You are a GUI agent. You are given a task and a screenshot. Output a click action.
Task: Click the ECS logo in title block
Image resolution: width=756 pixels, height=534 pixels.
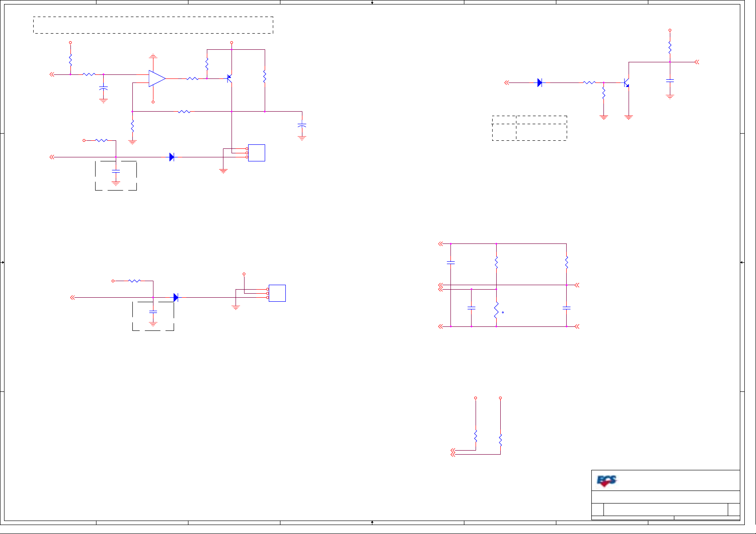click(x=607, y=481)
